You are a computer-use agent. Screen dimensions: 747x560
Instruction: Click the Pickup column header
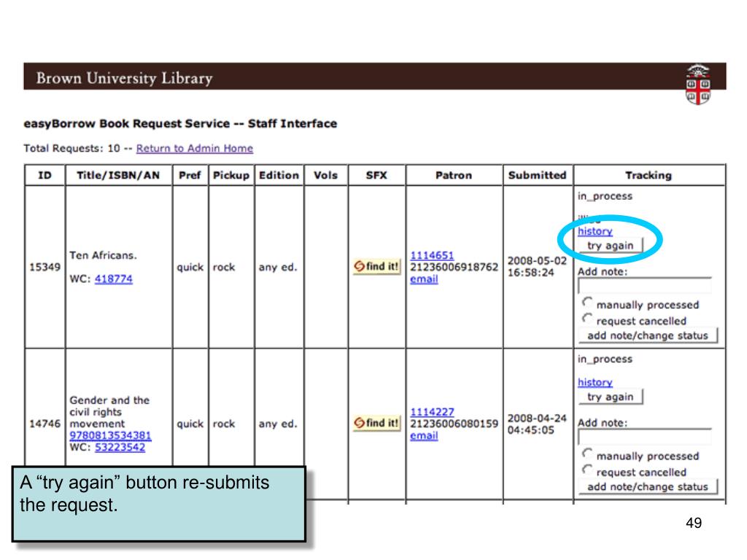click(231, 175)
